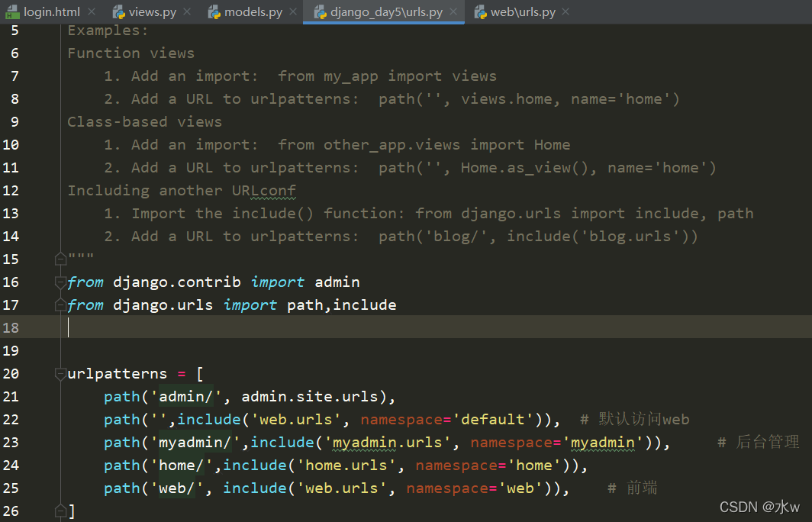
Task: Click the word urlpatterns on line 20
Action: click(117, 373)
